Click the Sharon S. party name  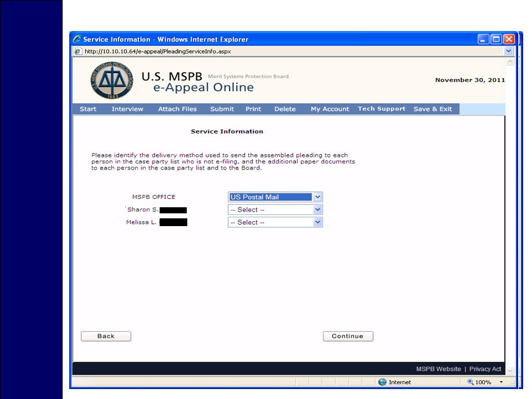(143, 209)
